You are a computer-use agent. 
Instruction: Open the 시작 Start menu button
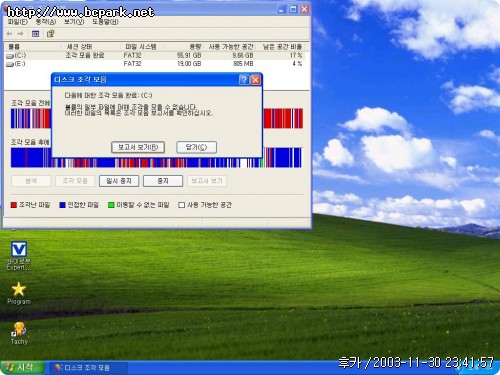point(22,368)
